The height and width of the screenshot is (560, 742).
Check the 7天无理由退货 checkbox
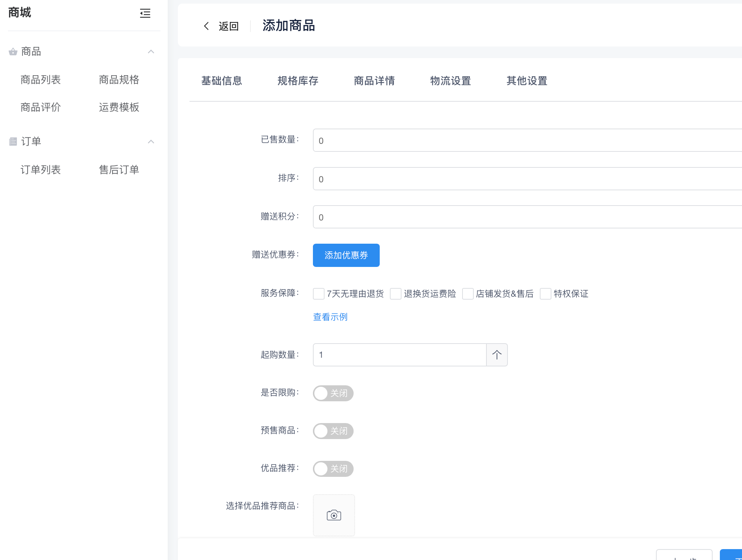[319, 293]
